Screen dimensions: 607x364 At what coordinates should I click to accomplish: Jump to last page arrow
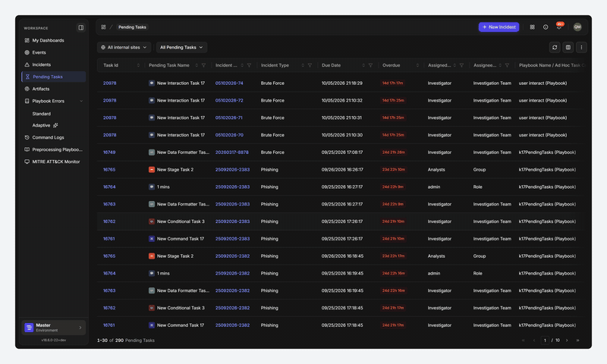(x=577, y=340)
